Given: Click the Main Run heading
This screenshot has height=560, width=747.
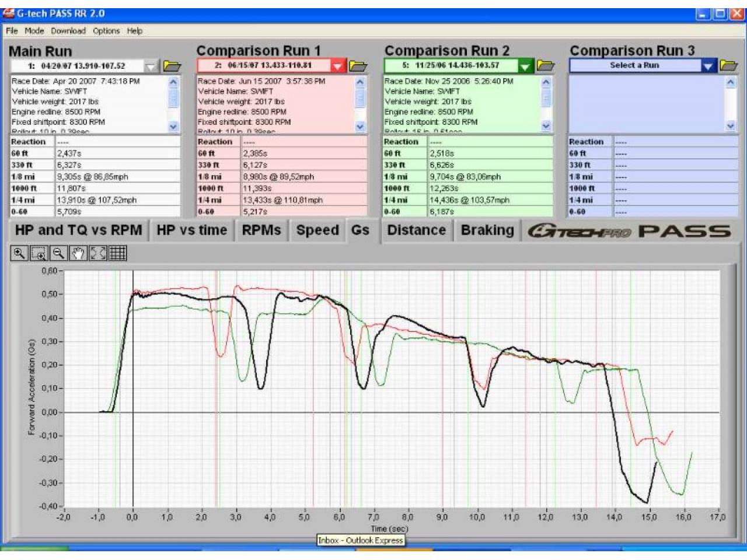Looking at the screenshot, I should (40, 51).
